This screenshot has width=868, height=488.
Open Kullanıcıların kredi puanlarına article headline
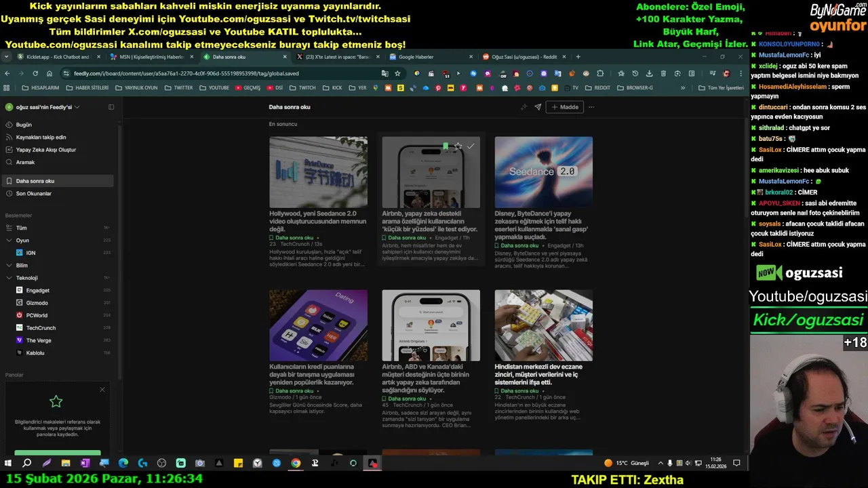[x=312, y=375]
